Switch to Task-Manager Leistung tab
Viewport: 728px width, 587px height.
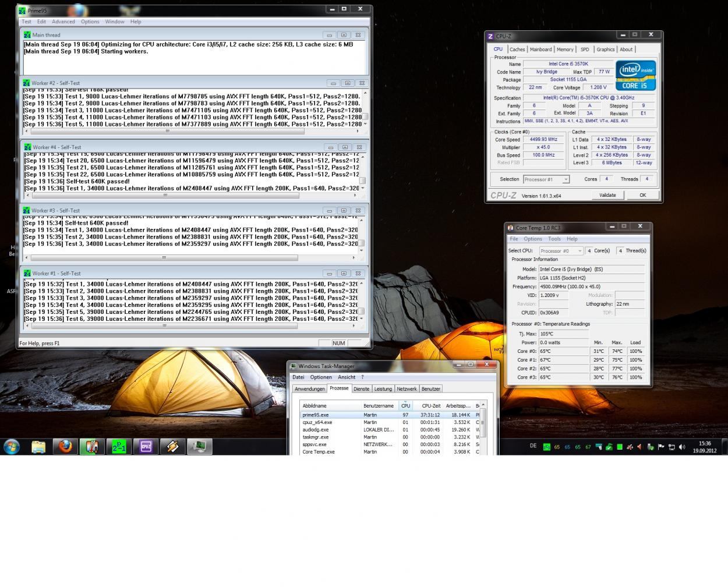(x=383, y=389)
